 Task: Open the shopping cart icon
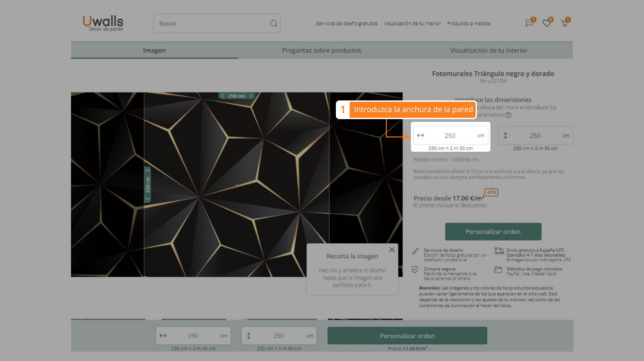[x=565, y=24]
